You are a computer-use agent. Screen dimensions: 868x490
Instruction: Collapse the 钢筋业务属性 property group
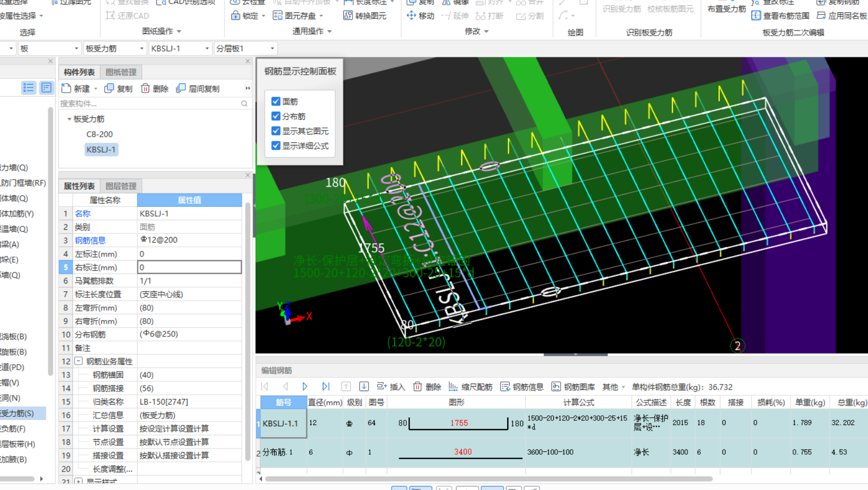(x=79, y=361)
